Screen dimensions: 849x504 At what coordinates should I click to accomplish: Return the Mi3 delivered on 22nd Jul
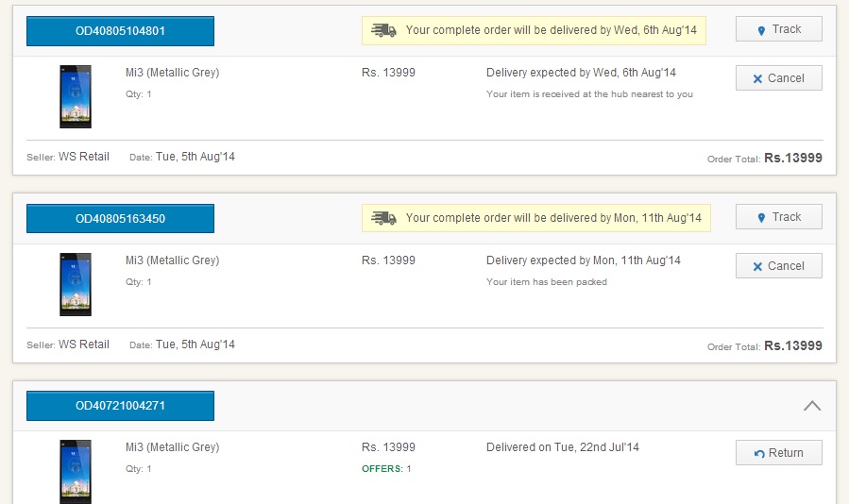(x=778, y=453)
